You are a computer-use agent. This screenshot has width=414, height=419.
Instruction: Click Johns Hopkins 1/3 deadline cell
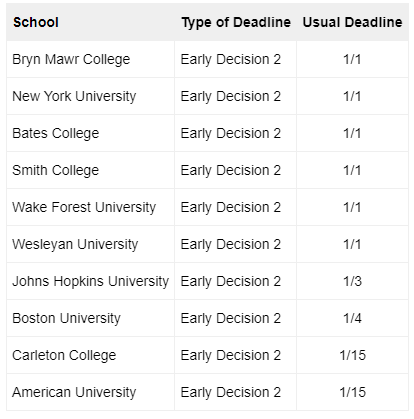352,281
